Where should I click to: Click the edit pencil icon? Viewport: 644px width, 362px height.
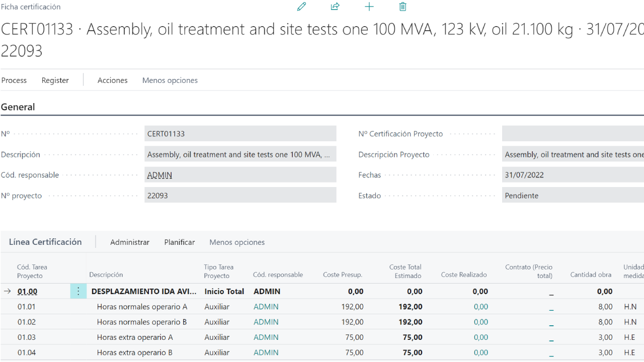click(302, 7)
